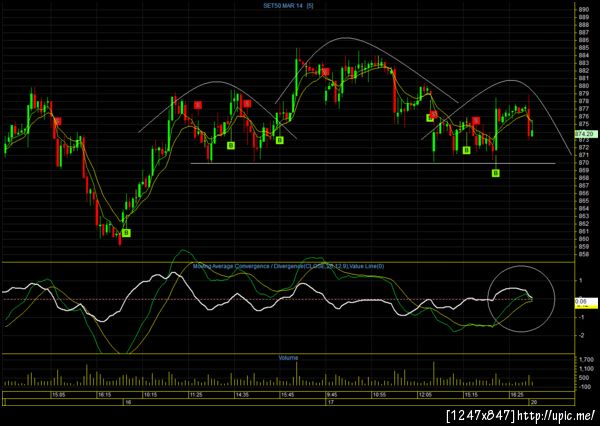Click the Volume panel label
Viewport: 600px width, 426px height.
tap(288, 358)
